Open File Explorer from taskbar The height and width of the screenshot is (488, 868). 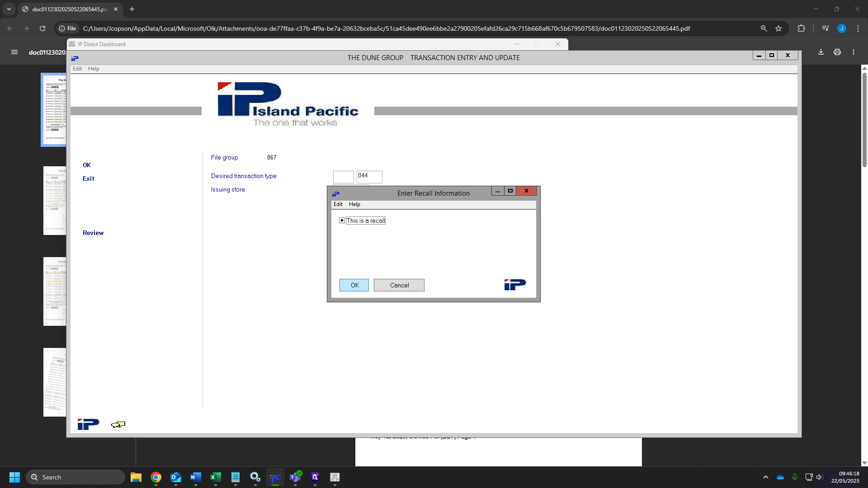(136, 477)
